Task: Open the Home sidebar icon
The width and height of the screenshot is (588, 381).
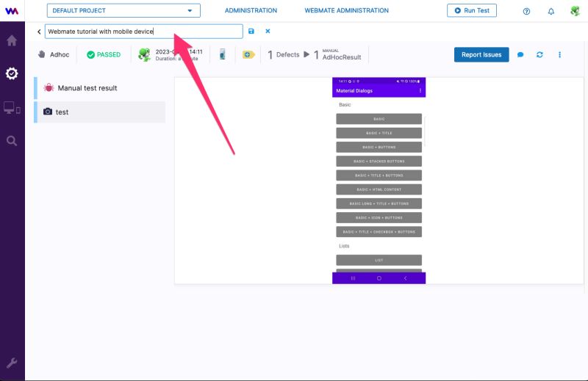Action: point(12,40)
